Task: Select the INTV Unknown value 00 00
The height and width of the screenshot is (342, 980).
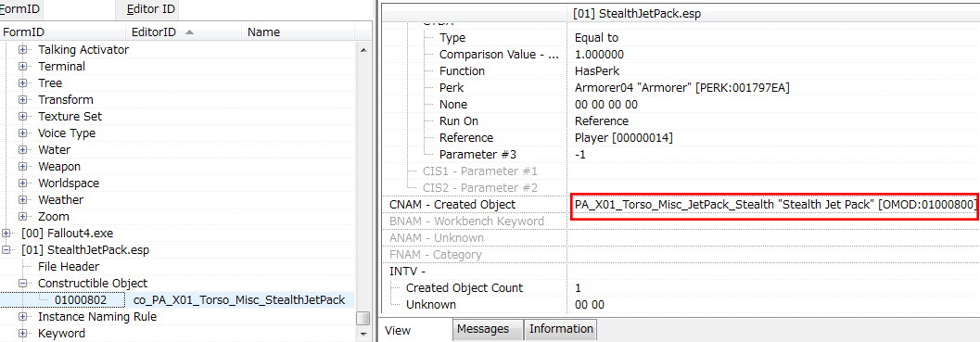Action: point(590,305)
